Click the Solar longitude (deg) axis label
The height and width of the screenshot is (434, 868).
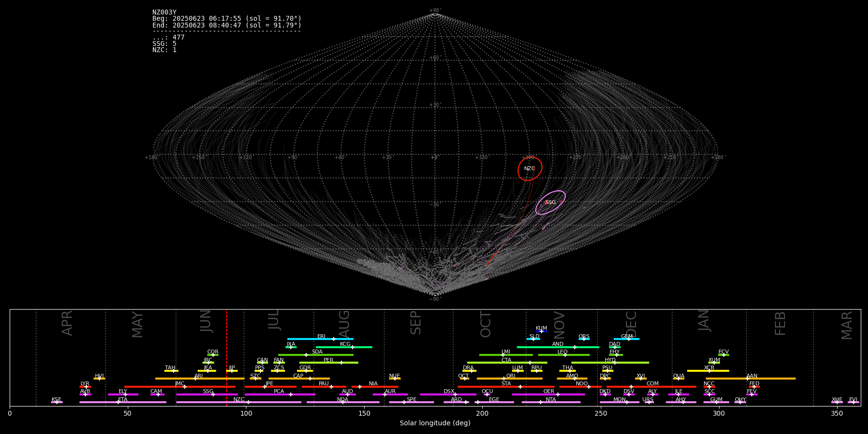435,423
